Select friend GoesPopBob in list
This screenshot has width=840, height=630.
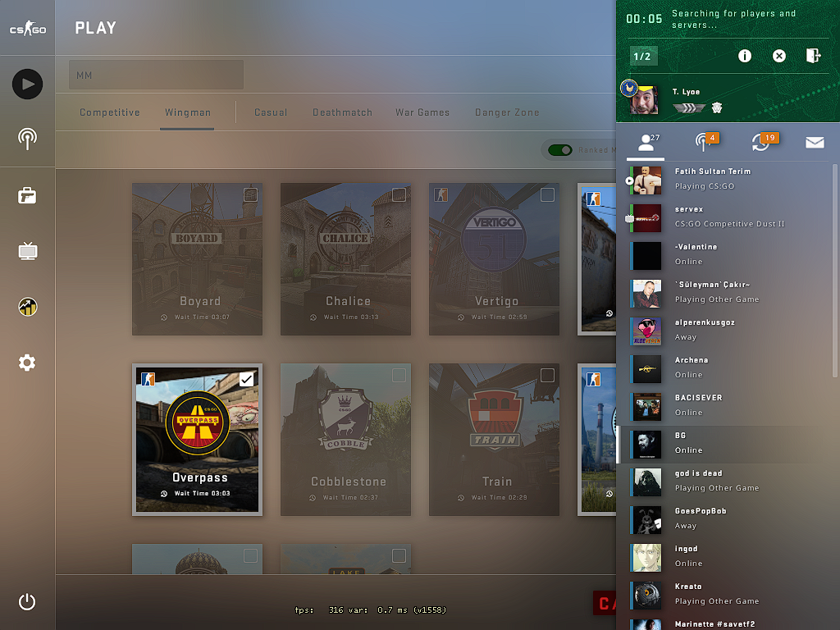[x=728, y=519]
